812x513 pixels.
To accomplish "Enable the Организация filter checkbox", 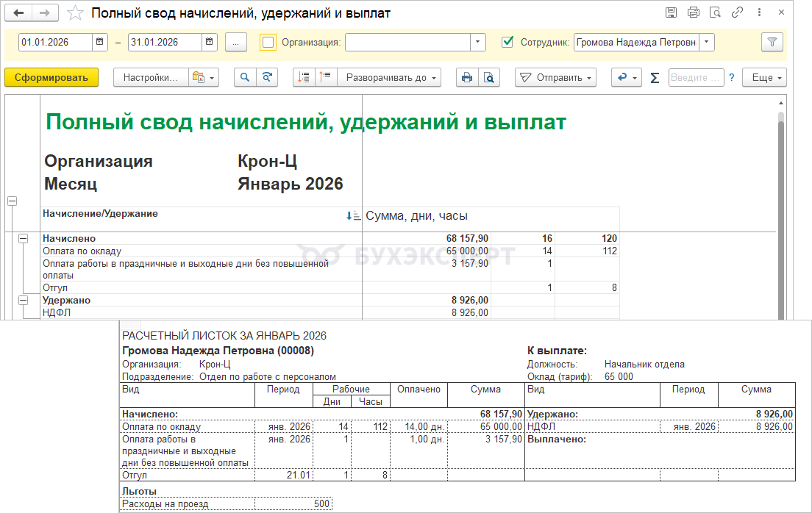I will point(268,43).
